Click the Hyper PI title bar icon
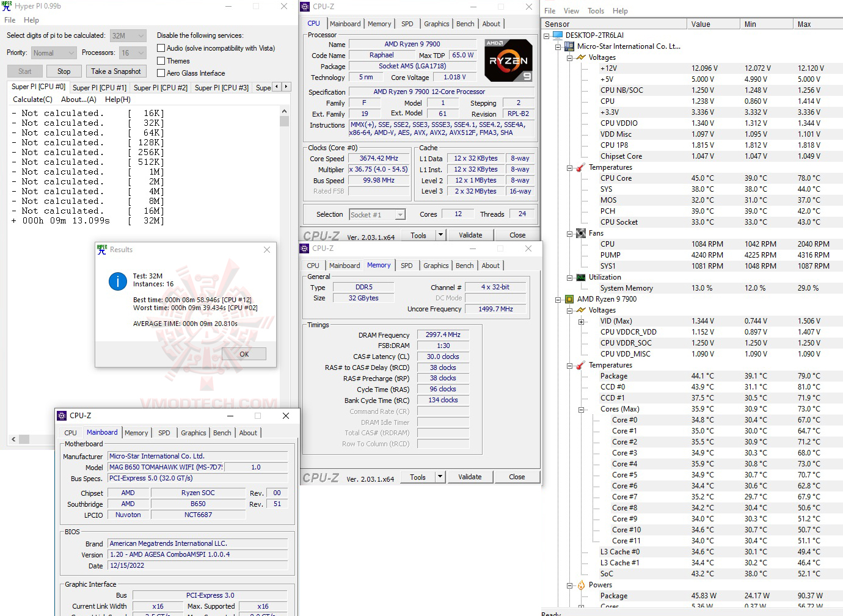843x616 pixels. pyautogui.click(x=7, y=6)
